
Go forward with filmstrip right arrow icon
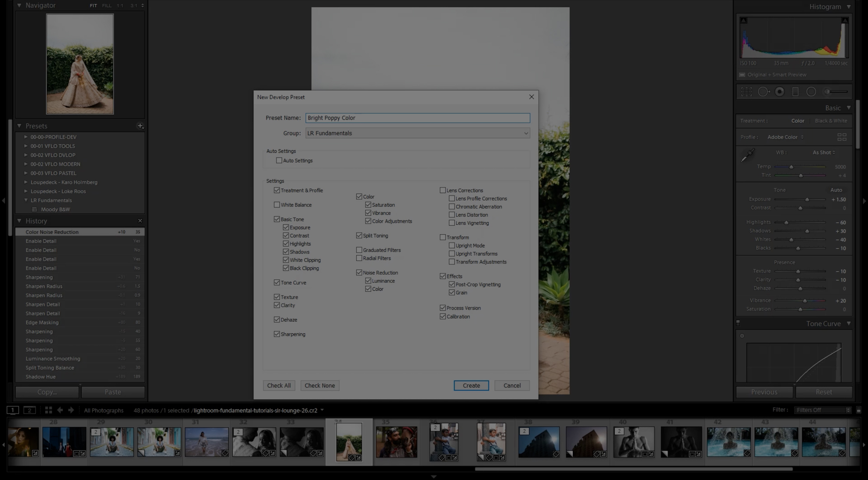click(x=71, y=410)
